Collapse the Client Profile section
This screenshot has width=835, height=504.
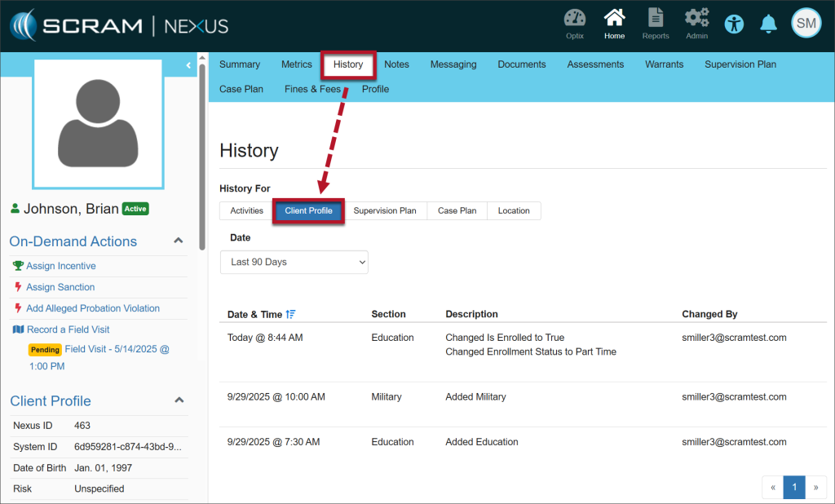point(179,400)
